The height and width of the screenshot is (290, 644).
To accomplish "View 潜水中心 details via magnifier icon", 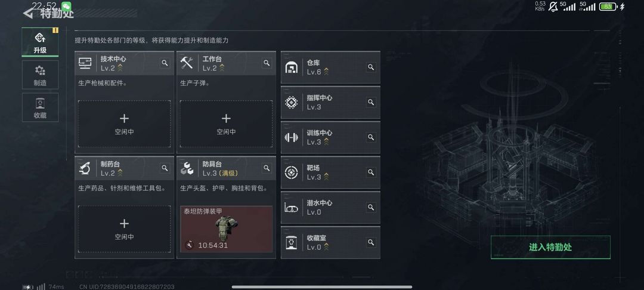I will (371, 207).
